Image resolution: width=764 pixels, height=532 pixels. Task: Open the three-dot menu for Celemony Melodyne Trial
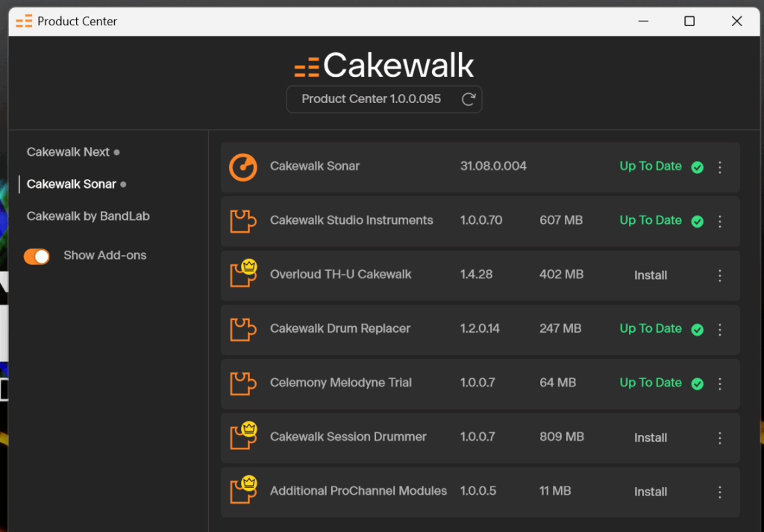[x=720, y=384]
